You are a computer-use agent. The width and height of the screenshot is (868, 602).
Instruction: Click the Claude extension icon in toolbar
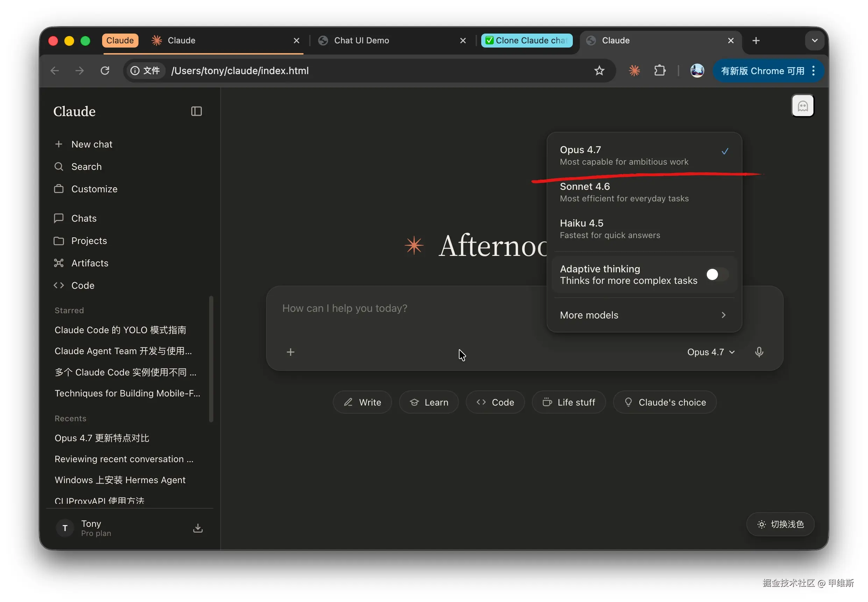[x=634, y=71]
